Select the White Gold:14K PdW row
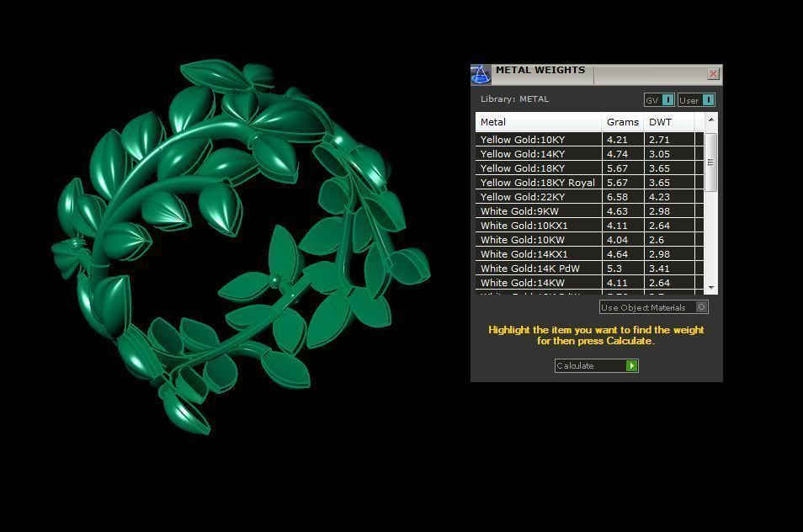Screen dimensions: 803x532 [x=589, y=269]
